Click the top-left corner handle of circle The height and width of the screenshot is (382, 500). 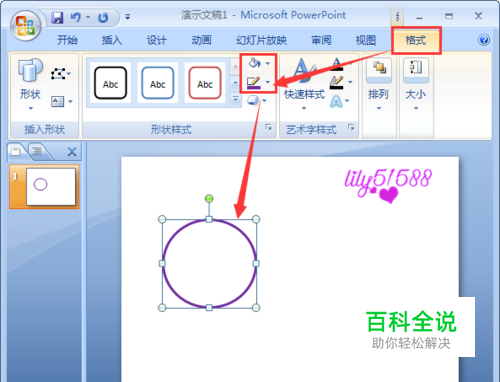(162, 219)
